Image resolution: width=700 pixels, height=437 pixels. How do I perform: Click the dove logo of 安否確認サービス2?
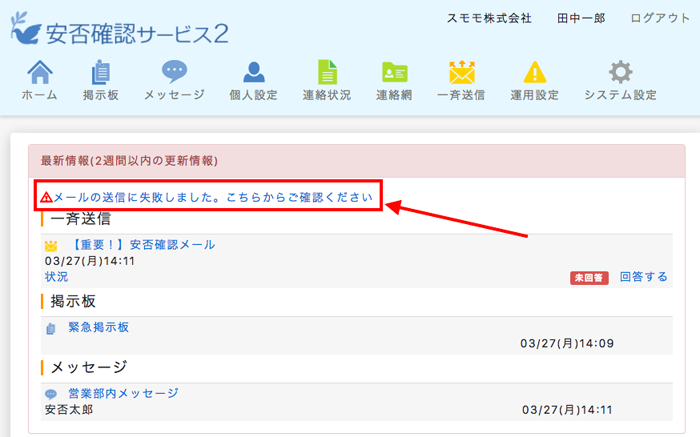click(x=25, y=29)
